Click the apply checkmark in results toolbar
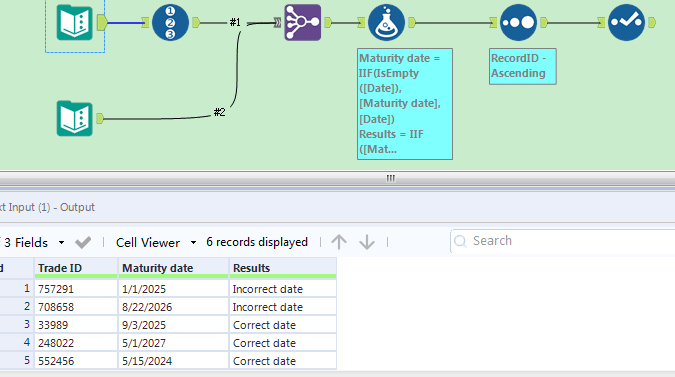Image resolution: width=675 pixels, height=377 pixels. (83, 243)
